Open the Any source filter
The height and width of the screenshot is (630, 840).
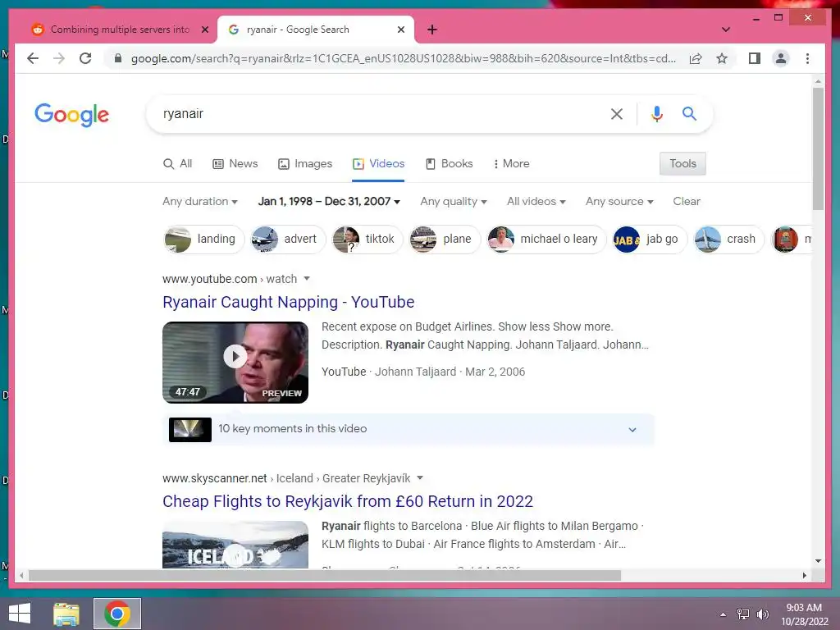pos(619,202)
